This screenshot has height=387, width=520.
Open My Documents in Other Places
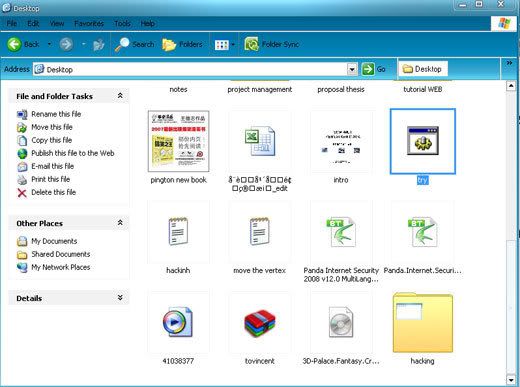pyautogui.click(x=54, y=241)
